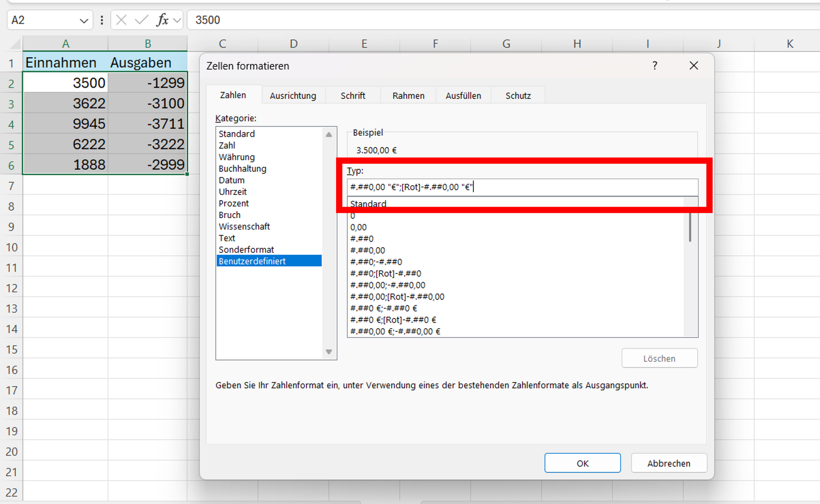This screenshot has width=820, height=504.
Task: Go to the Ausfüllen tab
Action: (463, 96)
